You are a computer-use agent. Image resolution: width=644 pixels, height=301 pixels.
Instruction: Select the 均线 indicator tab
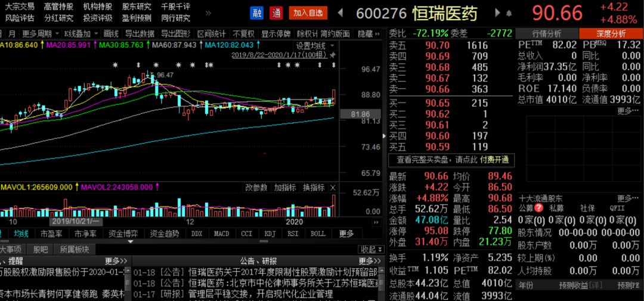(21, 234)
